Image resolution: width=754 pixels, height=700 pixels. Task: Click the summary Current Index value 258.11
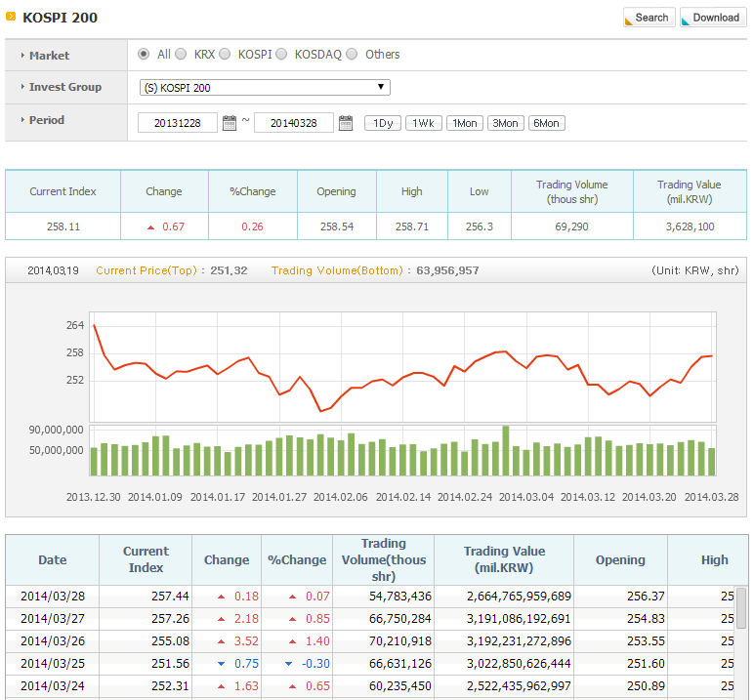pos(63,226)
